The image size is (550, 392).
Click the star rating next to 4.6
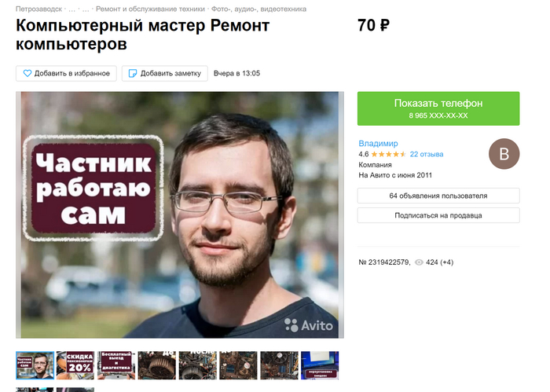pos(389,154)
